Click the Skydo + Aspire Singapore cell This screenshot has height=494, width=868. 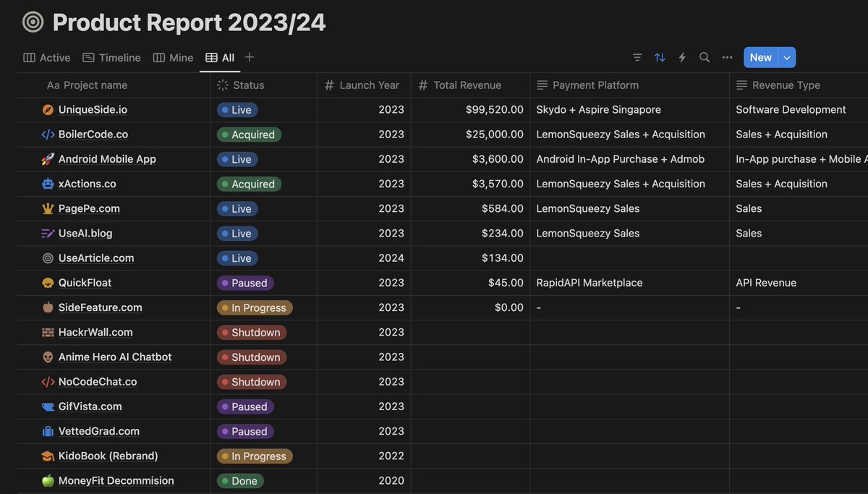(630, 110)
